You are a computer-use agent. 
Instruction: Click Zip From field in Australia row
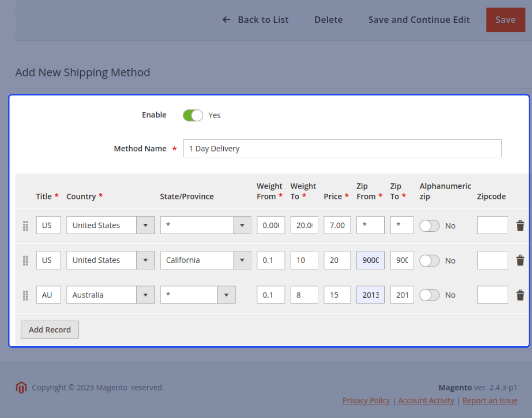tap(370, 294)
